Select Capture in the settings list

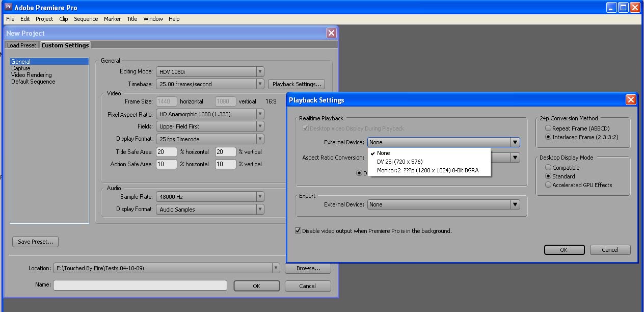(49, 68)
